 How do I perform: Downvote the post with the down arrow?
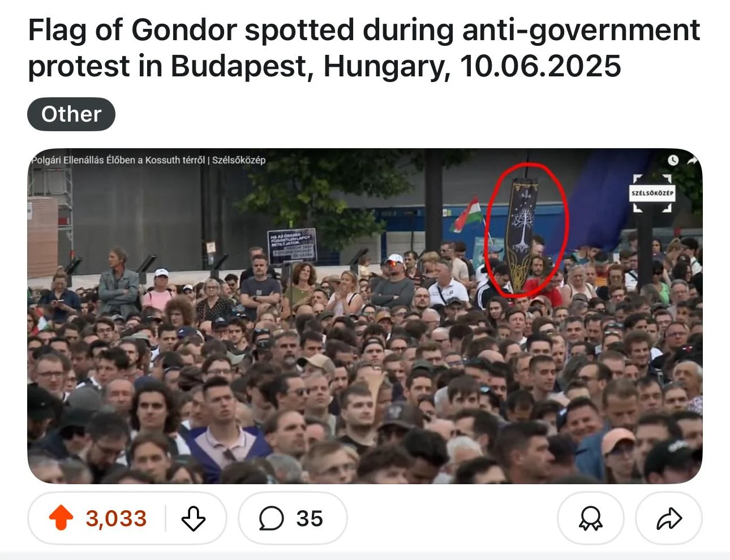193,518
